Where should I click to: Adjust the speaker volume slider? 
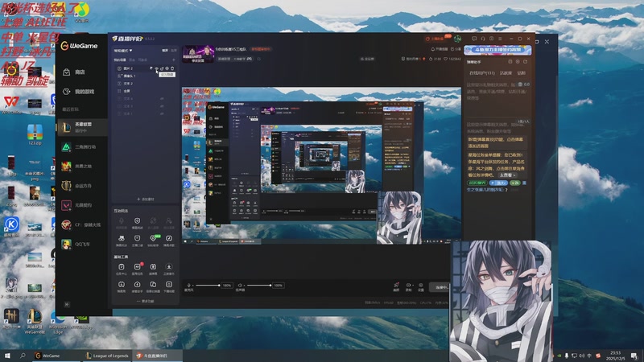coord(259,286)
